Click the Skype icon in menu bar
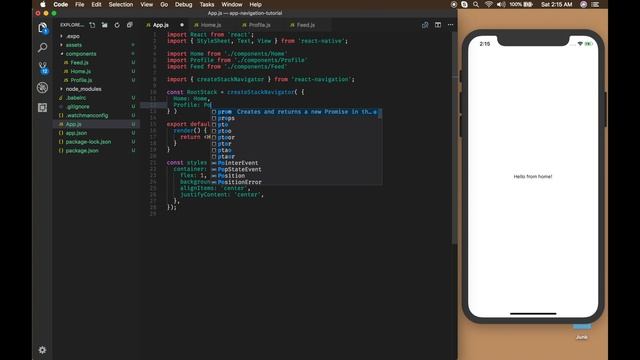This screenshot has width=640, height=360. (x=464, y=4)
